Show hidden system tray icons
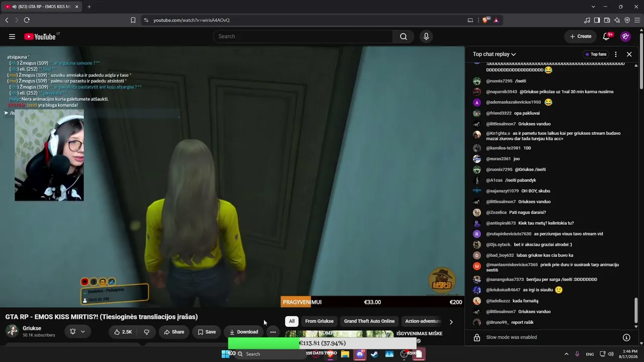This screenshot has height=362, width=644. [x=566, y=354]
